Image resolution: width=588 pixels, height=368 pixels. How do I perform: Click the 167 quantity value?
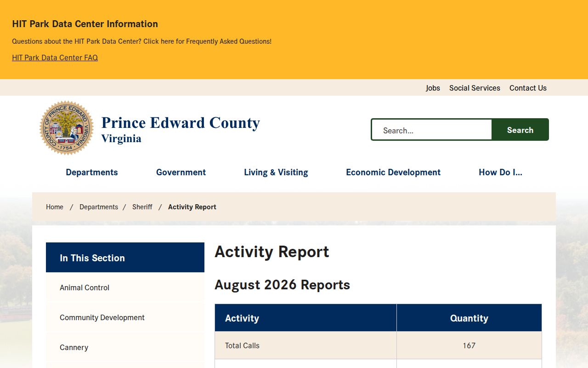click(469, 345)
